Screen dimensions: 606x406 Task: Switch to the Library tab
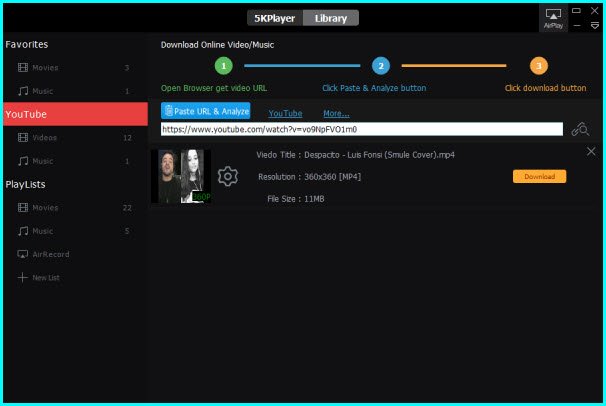click(x=331, y=18)
